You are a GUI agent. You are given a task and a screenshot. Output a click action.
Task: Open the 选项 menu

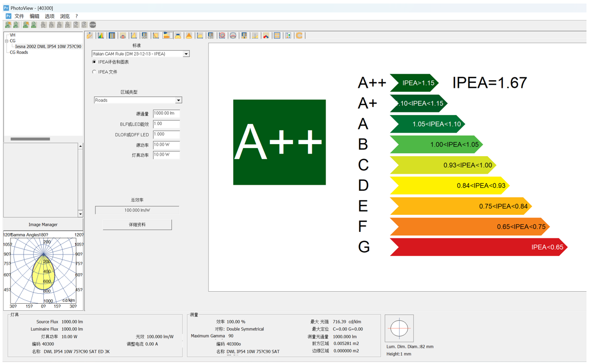pyautogui.click(x=49, y=17)
